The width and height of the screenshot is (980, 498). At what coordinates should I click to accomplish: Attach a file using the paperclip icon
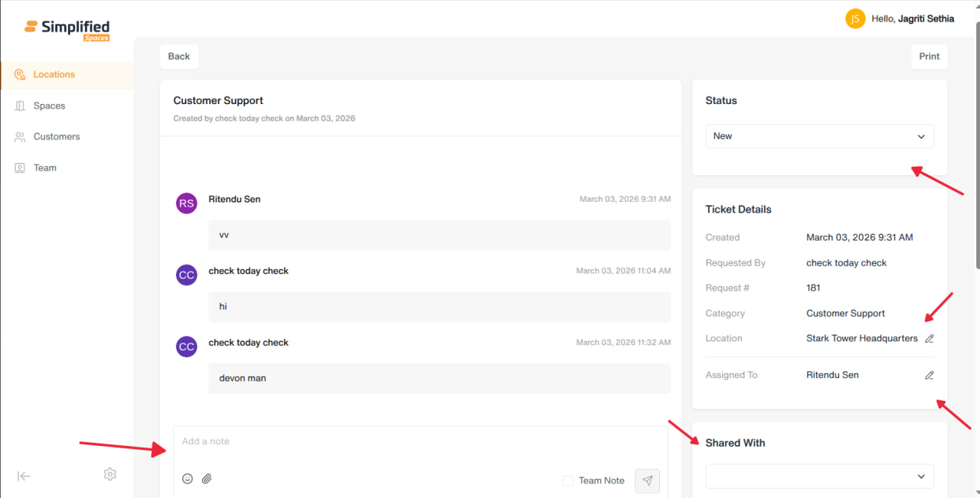point(207,479)
